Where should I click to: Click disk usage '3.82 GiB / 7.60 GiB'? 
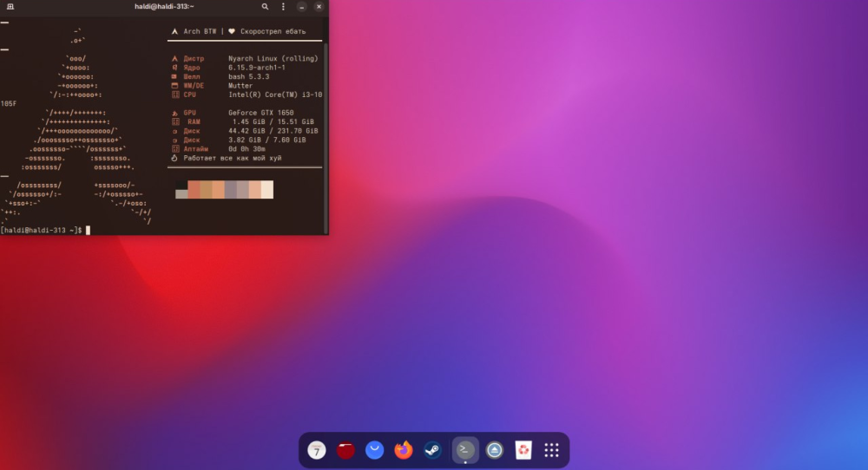click(x=266, y=140)
